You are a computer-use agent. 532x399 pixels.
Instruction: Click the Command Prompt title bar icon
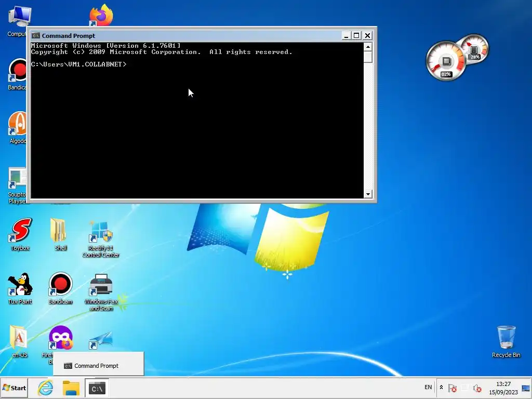click(36, 36)
